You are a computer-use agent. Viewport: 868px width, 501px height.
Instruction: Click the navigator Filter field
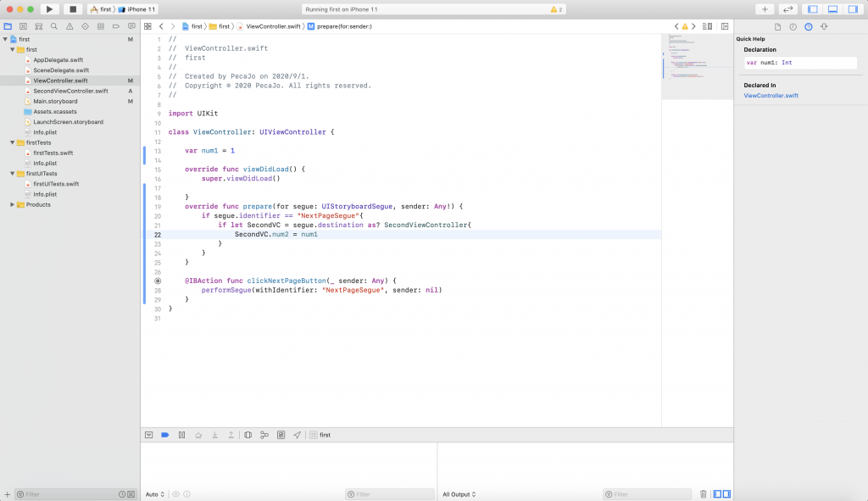tap(65, 494)
